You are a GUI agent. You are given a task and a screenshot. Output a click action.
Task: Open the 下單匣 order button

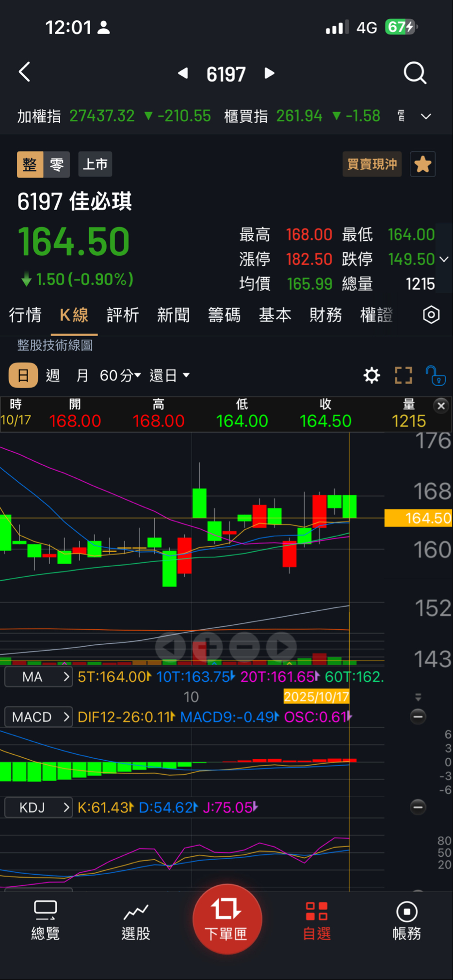[x=227, y=919]
